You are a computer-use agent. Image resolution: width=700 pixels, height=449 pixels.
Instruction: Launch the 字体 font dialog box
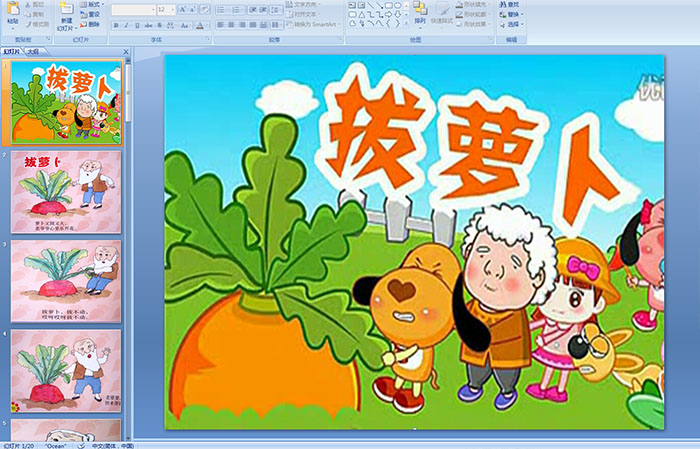pyautogui.click(x=208, y=39)
